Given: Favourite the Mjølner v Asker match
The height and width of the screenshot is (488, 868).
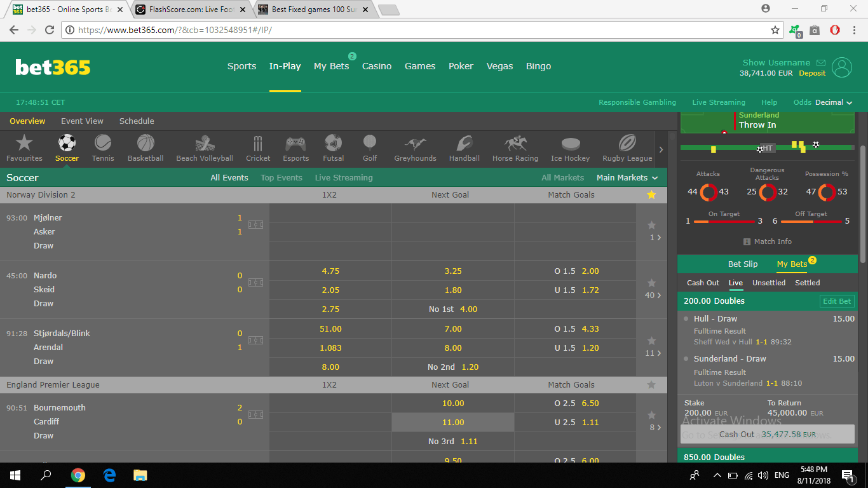Looking at the screenshot, I should pyautogui.click(x=651, y=225).
